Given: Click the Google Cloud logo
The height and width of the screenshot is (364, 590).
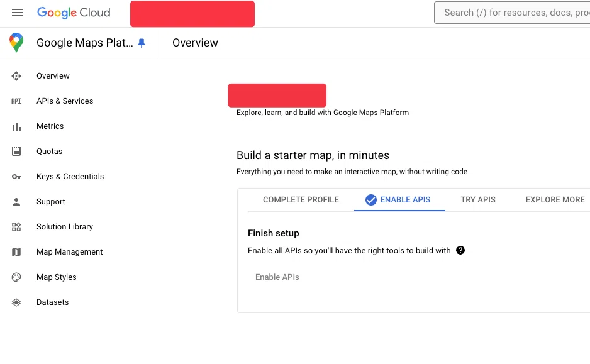Looking at the screenshot, I should tap(74, 13).
